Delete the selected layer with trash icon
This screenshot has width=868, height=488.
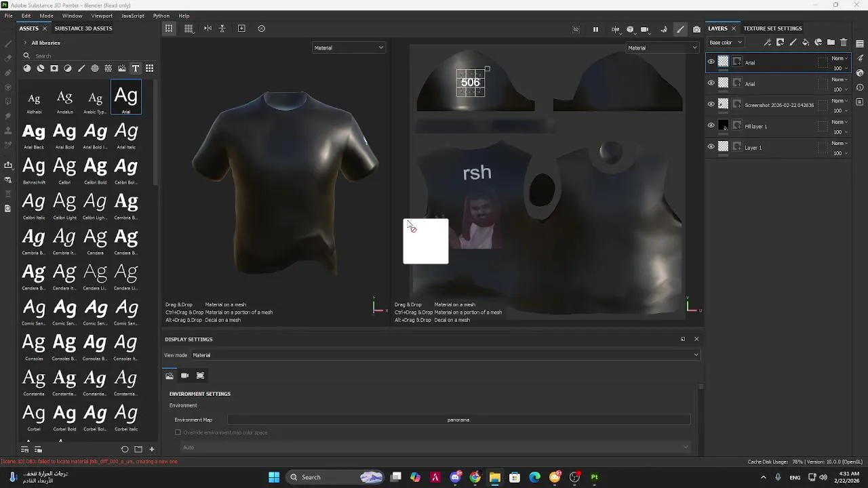844,43
